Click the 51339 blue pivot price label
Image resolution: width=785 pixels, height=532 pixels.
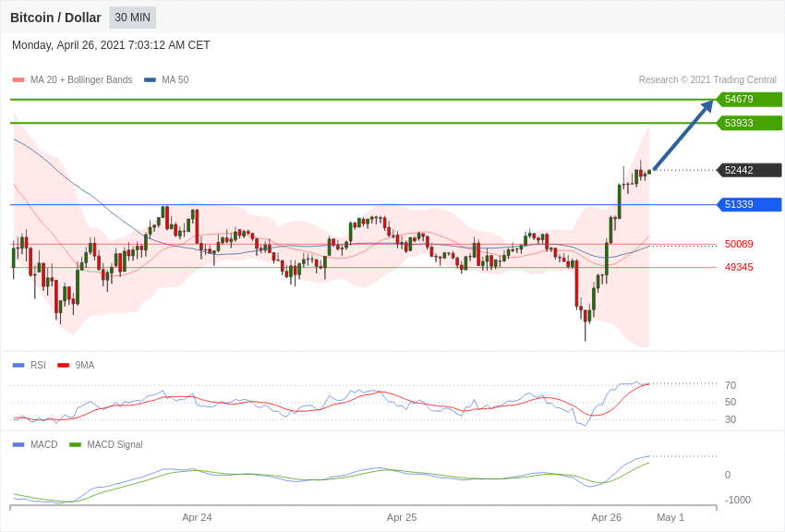(x=750, y=204)
